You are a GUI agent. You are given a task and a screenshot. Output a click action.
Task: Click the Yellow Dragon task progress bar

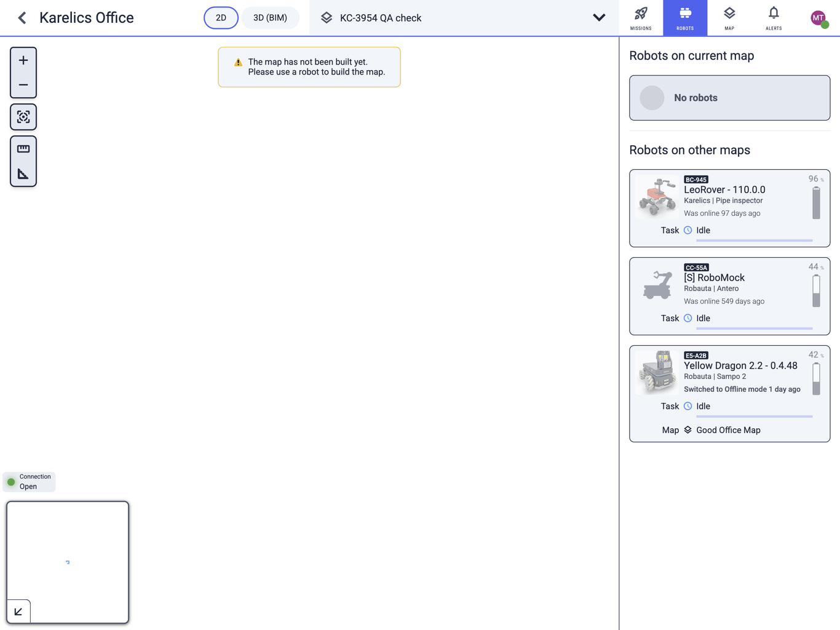click(754, 417)
